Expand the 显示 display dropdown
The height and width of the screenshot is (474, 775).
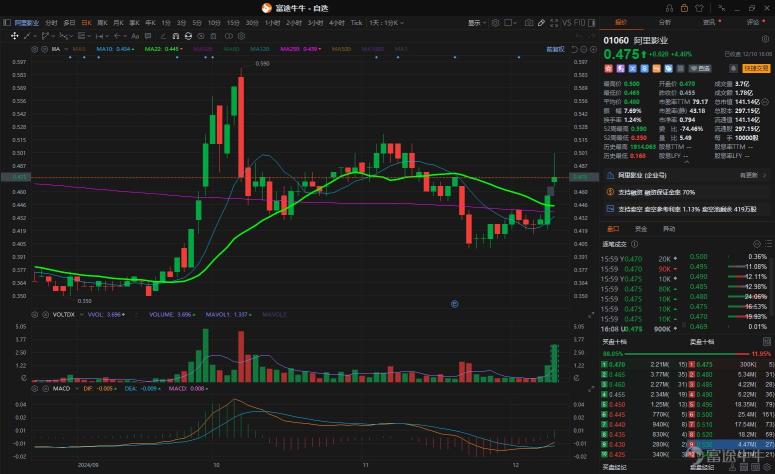coord(475,22)
